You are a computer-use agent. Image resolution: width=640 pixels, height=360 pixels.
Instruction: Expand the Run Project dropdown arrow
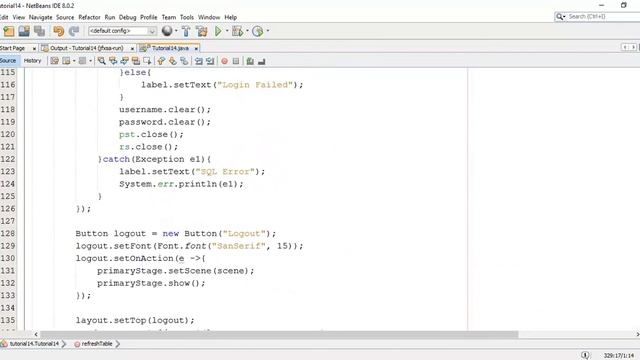point(227,31)
